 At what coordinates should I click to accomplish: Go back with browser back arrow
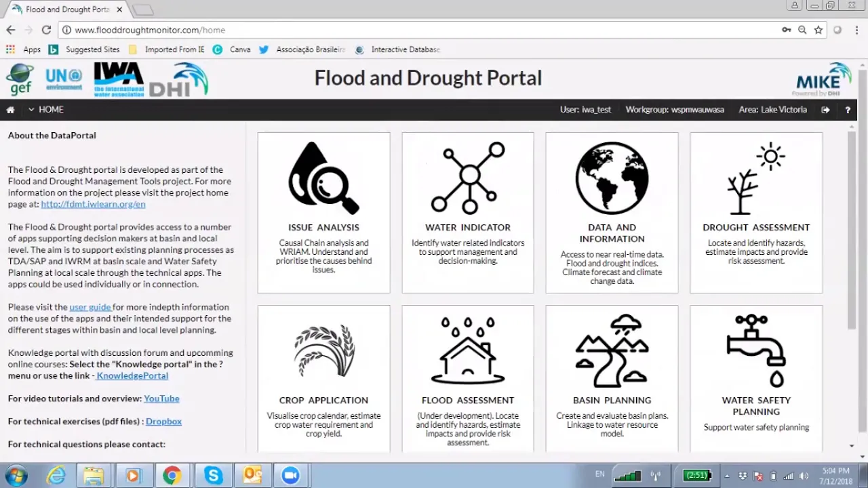[x=11, y=30]
